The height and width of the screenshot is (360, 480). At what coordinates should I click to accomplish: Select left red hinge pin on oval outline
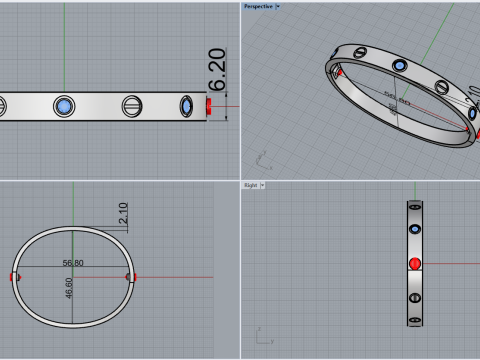pyautogui.click(x=11, y=277)
